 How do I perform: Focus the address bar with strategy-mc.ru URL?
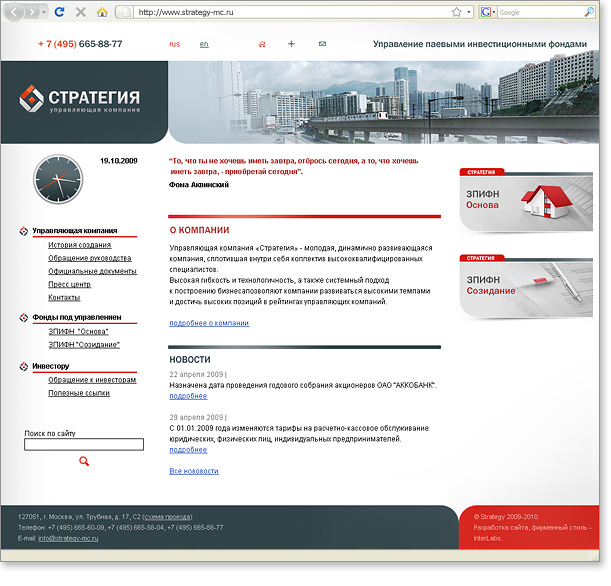pyautogui.click(x=292, y=12)
